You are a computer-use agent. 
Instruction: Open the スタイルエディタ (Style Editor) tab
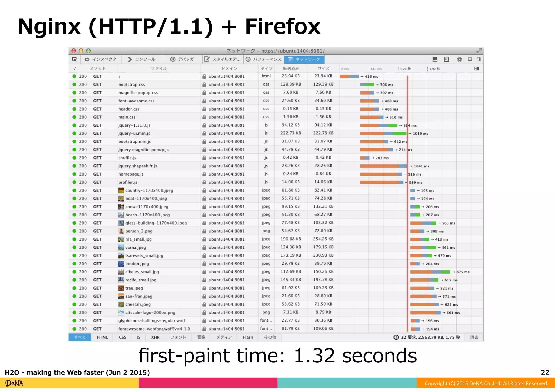pos(223,59)
